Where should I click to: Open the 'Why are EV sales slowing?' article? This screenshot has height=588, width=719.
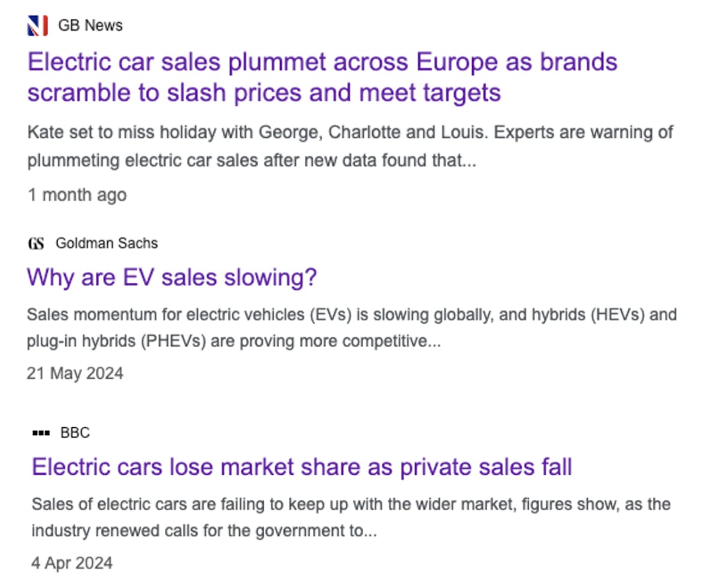point(172,277)
